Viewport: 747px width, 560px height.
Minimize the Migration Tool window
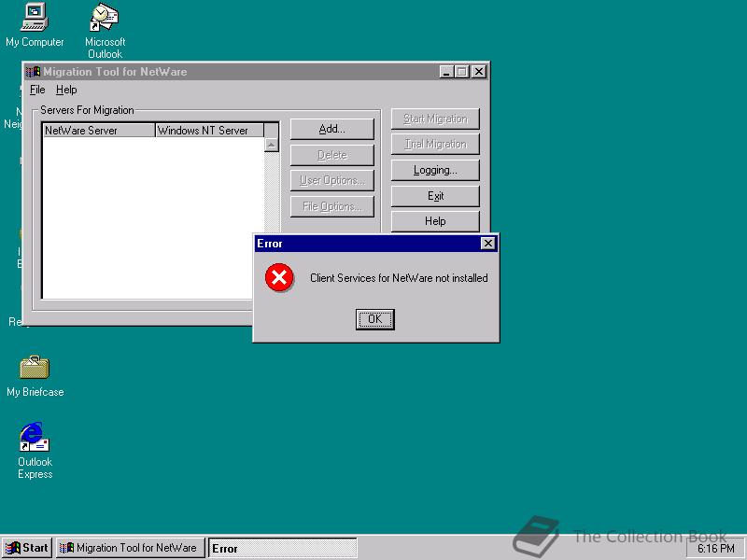point(446,72)
